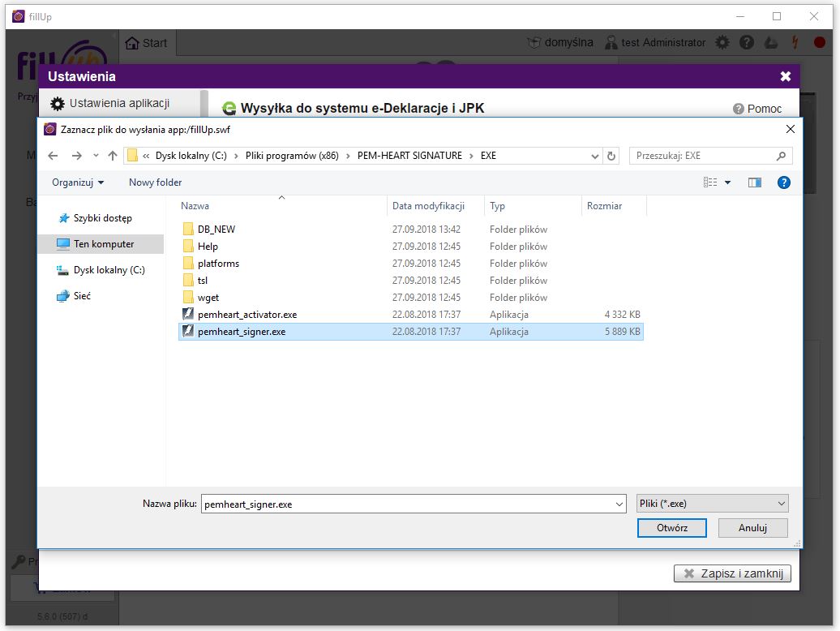The width and height of the screenshot is (840, 631).
Task: Open recent locations dropdown chevron
Action: tap(96, 156)
